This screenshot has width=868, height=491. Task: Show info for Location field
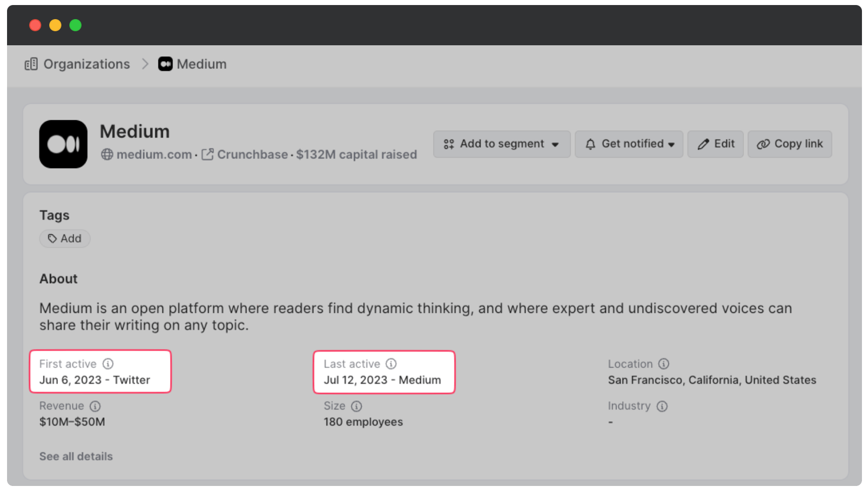[x=664, y=364]
